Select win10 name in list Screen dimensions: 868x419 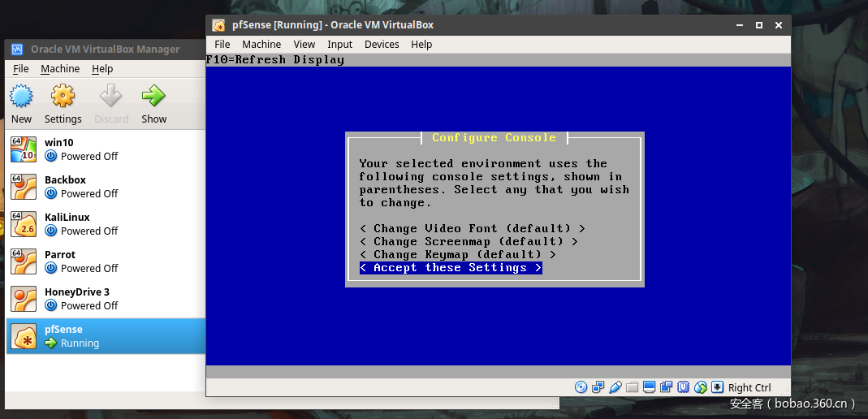[x=58, y=142]
